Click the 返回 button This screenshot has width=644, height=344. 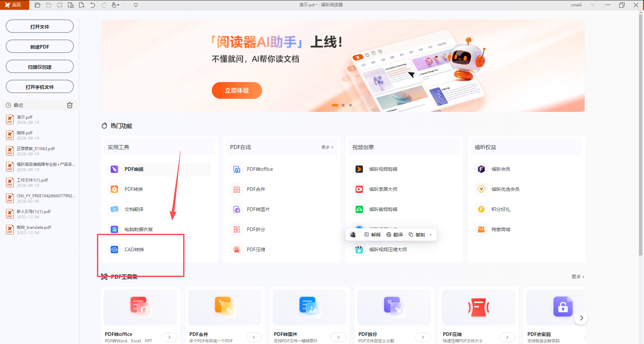point(14,5)
